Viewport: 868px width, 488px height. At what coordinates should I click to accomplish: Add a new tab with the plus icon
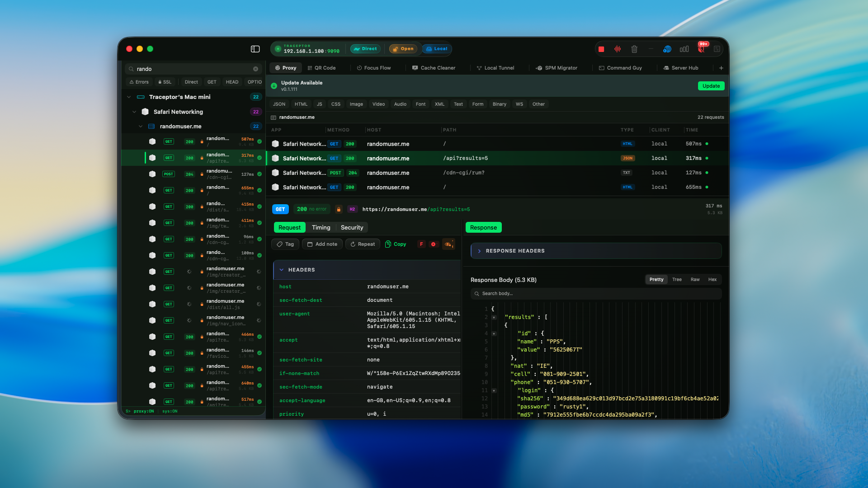point(721,68)
